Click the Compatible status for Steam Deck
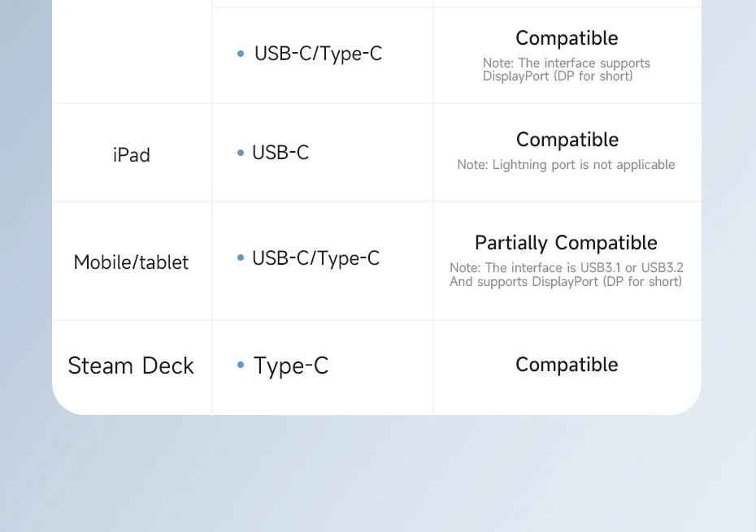The height and width of the screenshot is (532, 756). click(567, 365)
